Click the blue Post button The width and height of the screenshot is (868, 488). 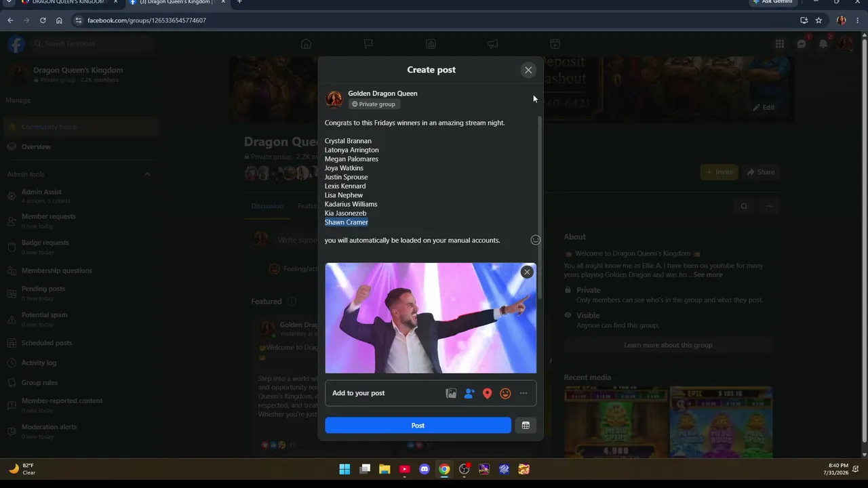[418, 425]
